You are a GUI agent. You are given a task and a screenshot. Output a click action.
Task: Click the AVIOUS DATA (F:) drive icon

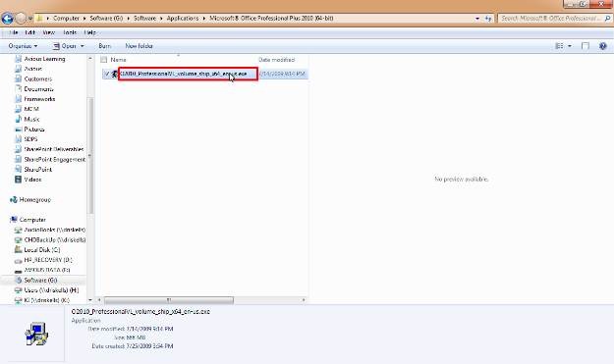click(x=18, y=270)
